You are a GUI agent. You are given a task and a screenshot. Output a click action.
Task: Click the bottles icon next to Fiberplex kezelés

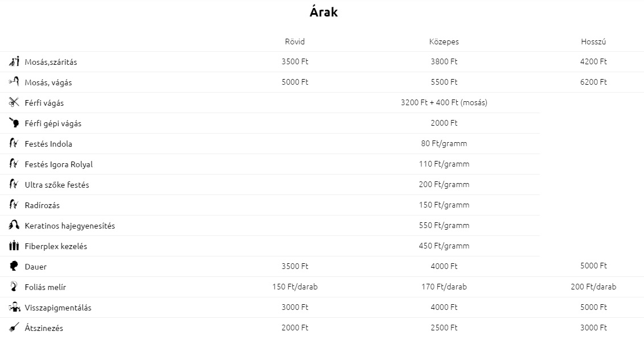point(14,246)
